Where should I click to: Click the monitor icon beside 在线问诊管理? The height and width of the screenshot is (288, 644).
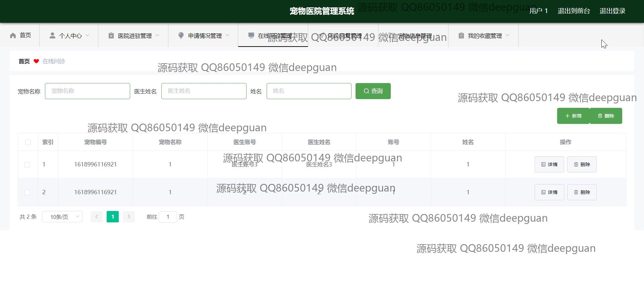pyautogui.click(x=251, y=35)
